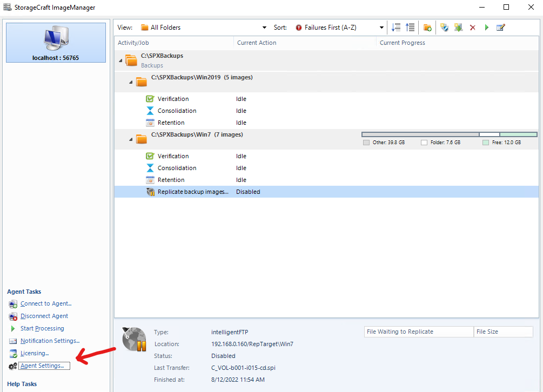Click the red X delete icon
Screen dimensions: 543x392
click(473, 28)
